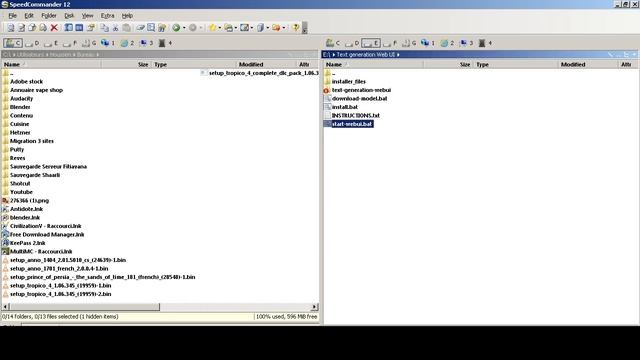The width and height of the screenshot is (640, 360).
Task: Click the scissors cut toolbar icon
Action: click(116, 28)
